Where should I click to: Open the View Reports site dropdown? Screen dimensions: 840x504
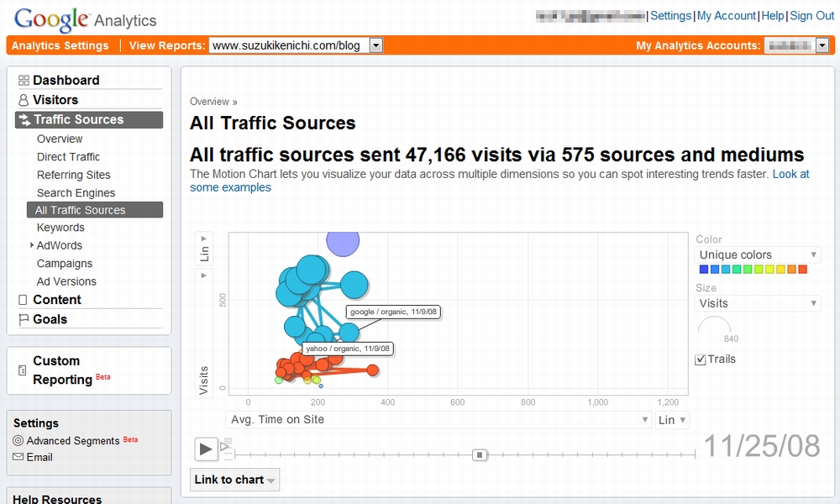pos(376,45)
